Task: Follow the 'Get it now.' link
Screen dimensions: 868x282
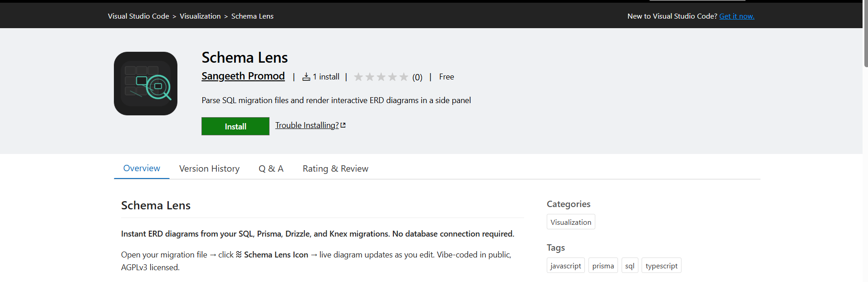Action: (737, 16)
